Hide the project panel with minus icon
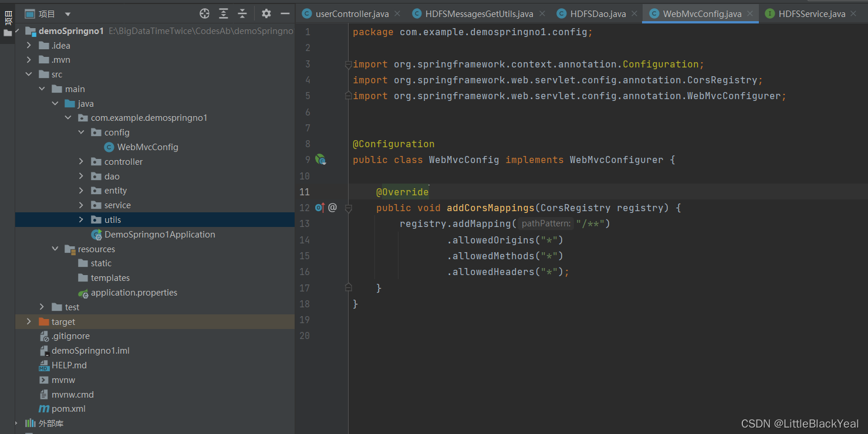 [x=285, y=13]
